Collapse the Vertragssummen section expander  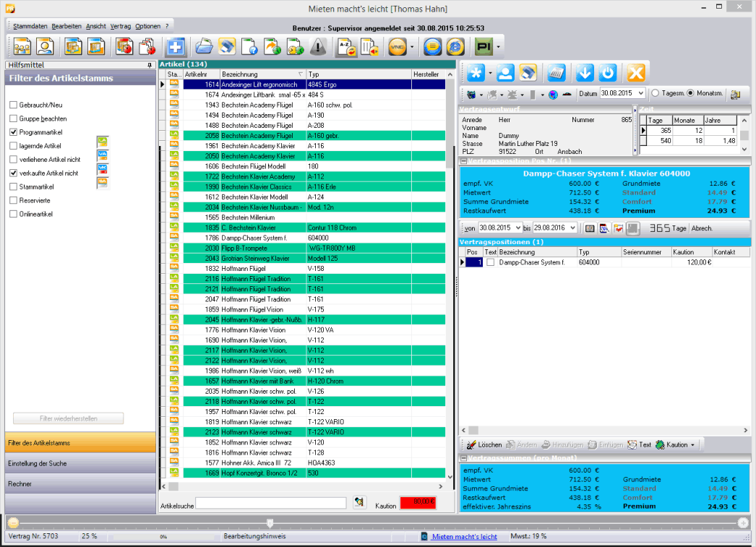click(463, 458)
